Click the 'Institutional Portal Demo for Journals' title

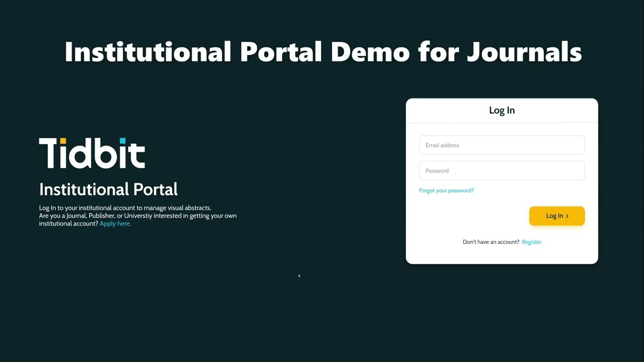323,52
